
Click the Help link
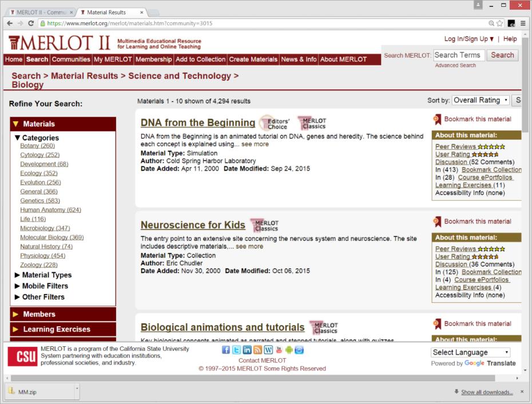coord(510,39)
